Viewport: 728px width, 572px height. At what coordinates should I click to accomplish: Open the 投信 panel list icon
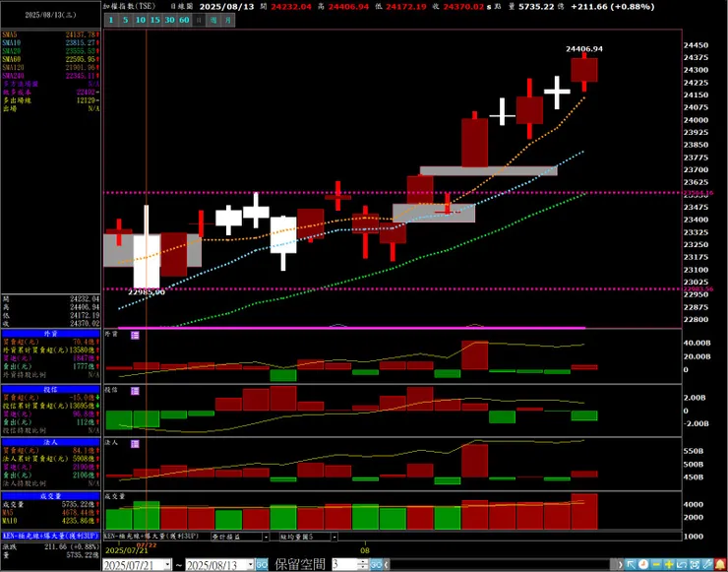click(x=135, y=391)
